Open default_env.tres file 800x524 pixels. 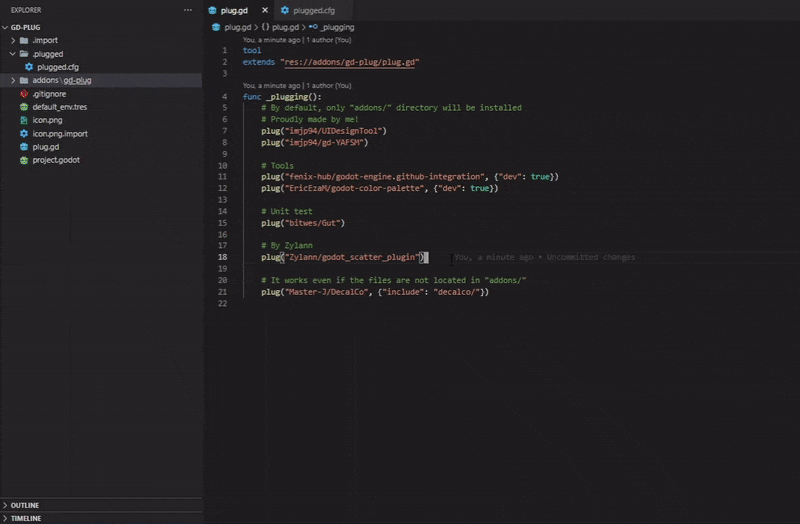(60, 107)
